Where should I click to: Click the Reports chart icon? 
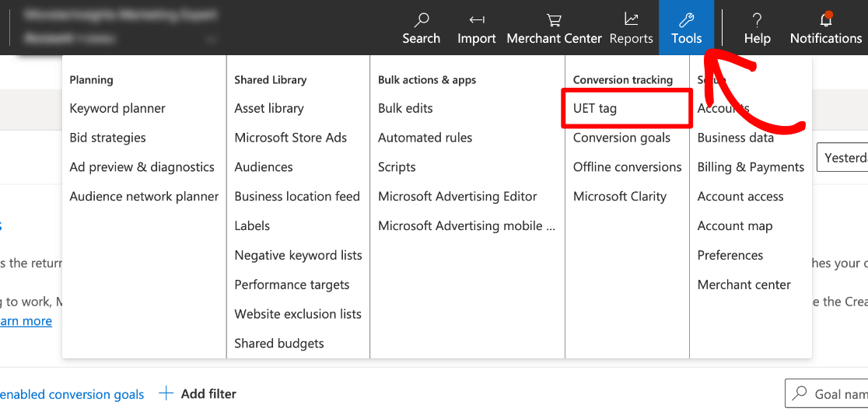631,19
